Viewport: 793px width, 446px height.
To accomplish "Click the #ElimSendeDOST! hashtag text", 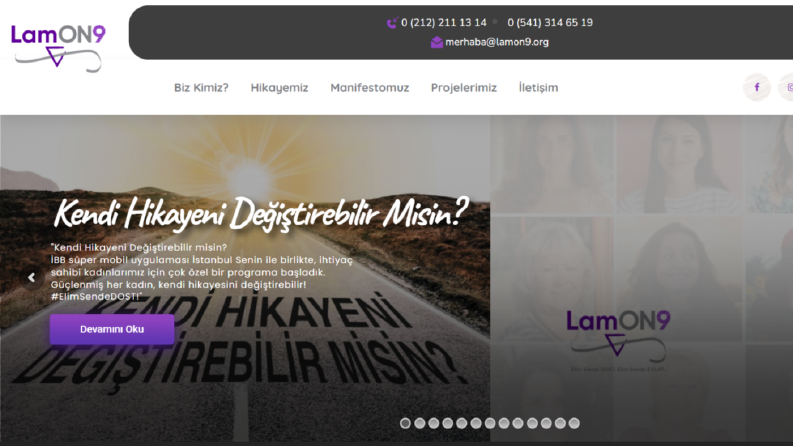I will 96,297.
